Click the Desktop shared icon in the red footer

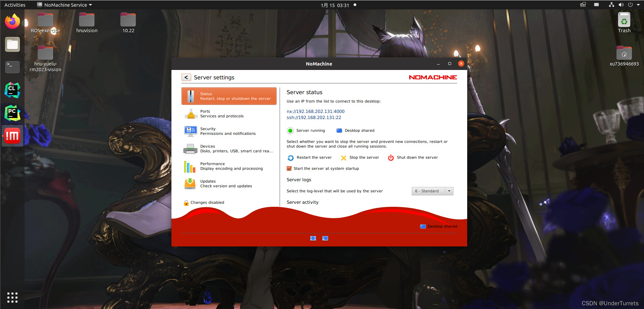tap(423, 226)
